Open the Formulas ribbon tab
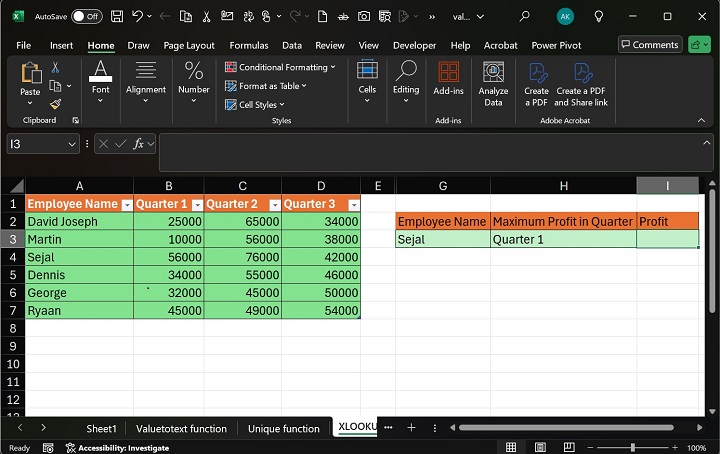Image resolution: width=720 pixels, height=454 pixels. click(x=248, y=45)
